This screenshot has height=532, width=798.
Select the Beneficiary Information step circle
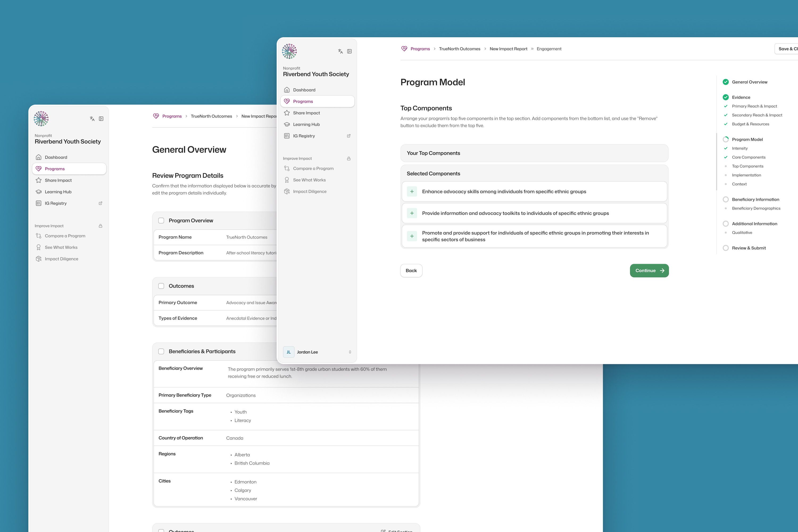pos(726,199)
